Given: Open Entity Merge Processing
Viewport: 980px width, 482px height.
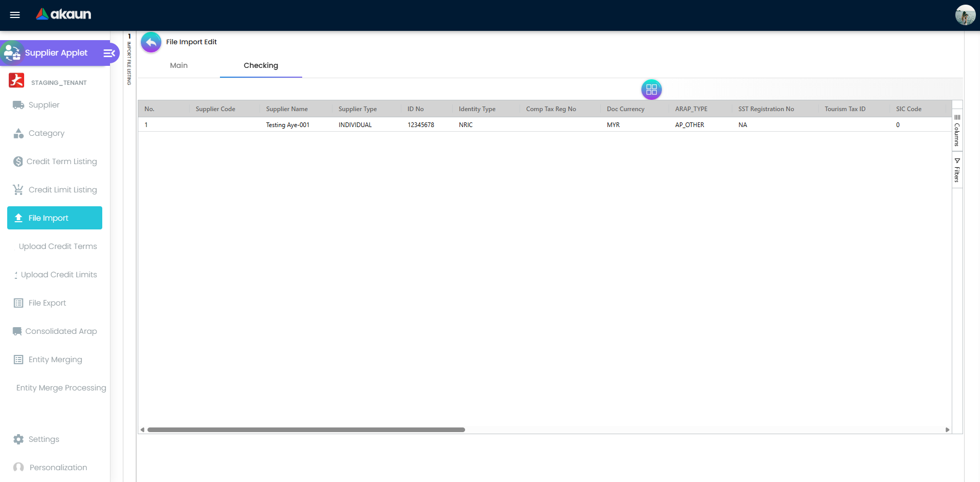Looking at the screenshot, I should pos(61,388).
